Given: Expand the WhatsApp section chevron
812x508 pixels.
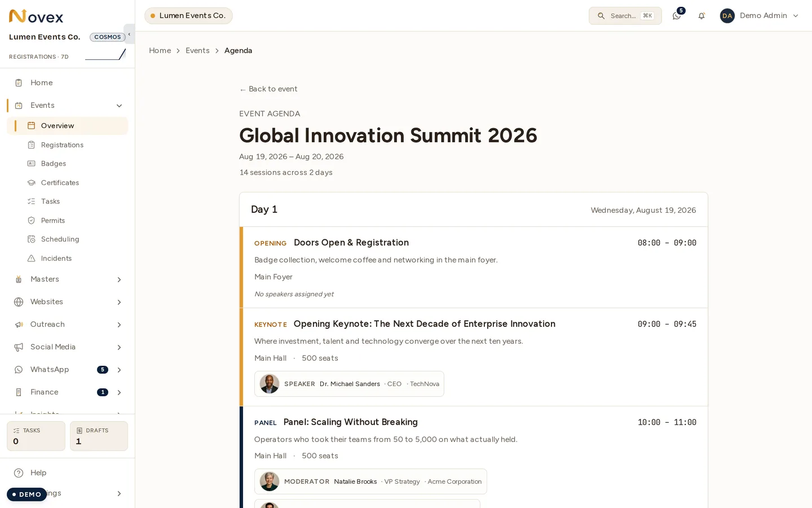Looking at the screenshot, I should (119, 370).
